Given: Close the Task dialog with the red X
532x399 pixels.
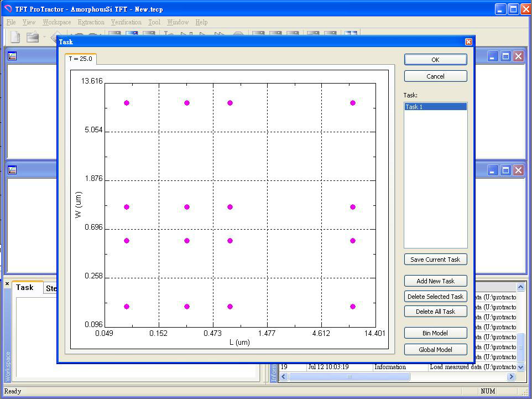Looking at the screenshot, I should tap(468, 42).
